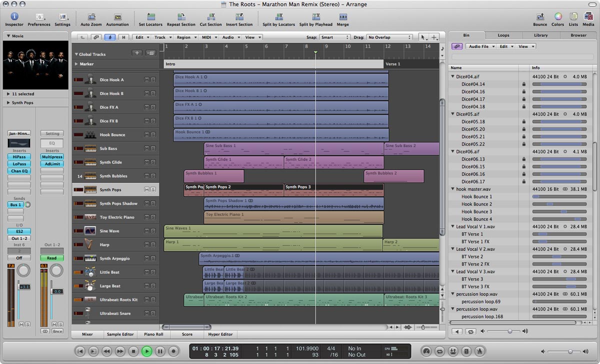Toggle the Read automation mode button
The height and width of the screenshot is (364, 600).
point(52,258)
